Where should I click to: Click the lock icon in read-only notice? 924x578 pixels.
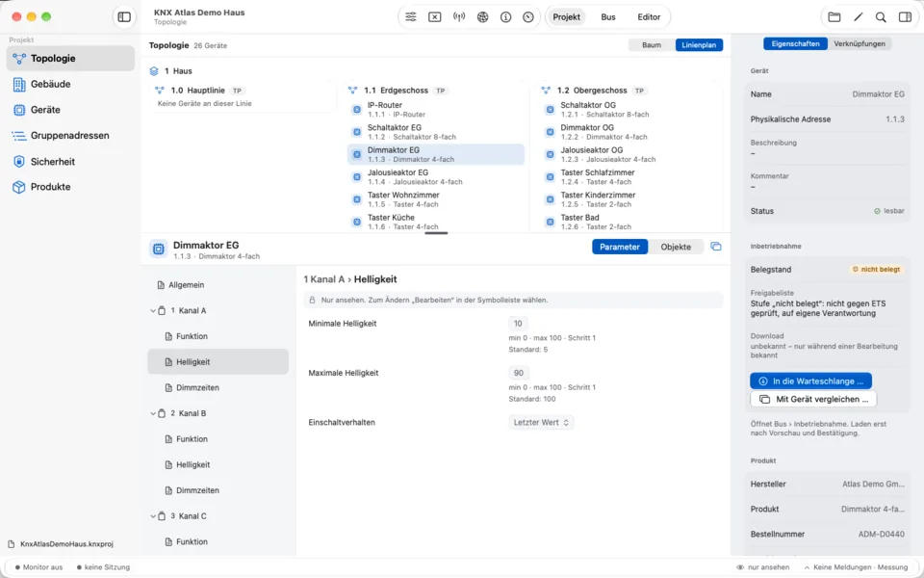(x=312, y=301)
